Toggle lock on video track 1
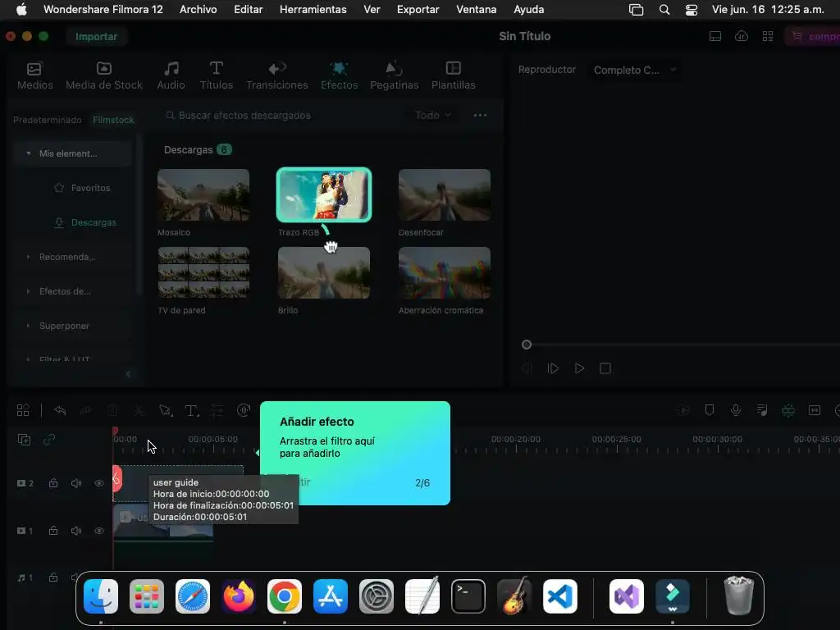 [x=53, y=531]
